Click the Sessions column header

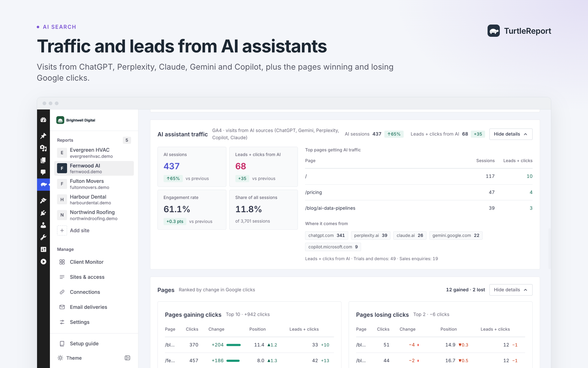tap(485, 161)
